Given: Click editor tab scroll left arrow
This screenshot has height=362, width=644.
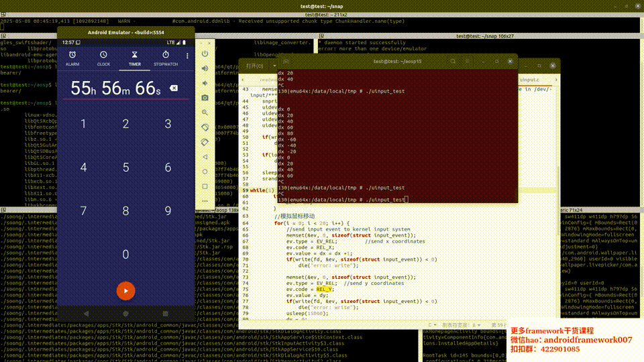Looking at the screenshot, I should pyautogui.click(x=242, y=80).
